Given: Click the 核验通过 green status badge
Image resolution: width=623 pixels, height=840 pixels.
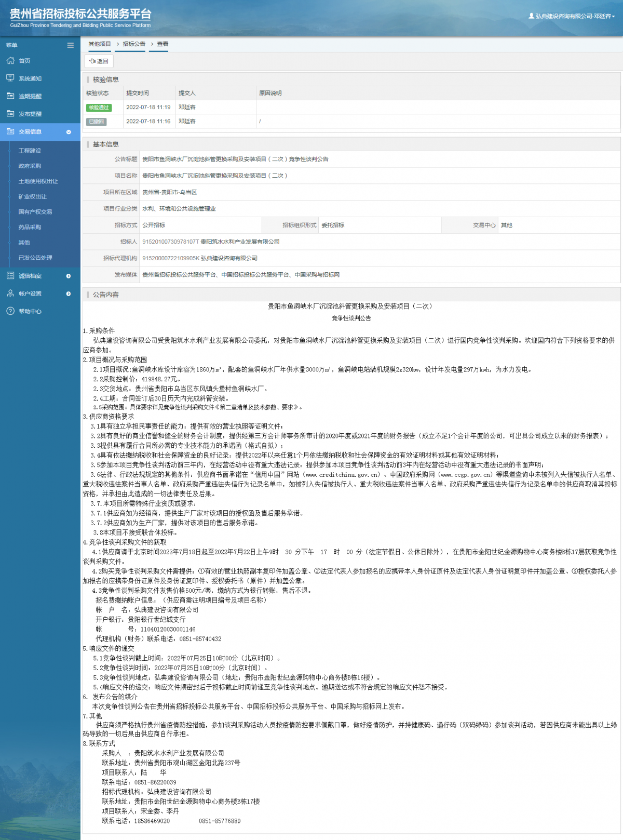Looking at the screenshot, I should (99, 108).
